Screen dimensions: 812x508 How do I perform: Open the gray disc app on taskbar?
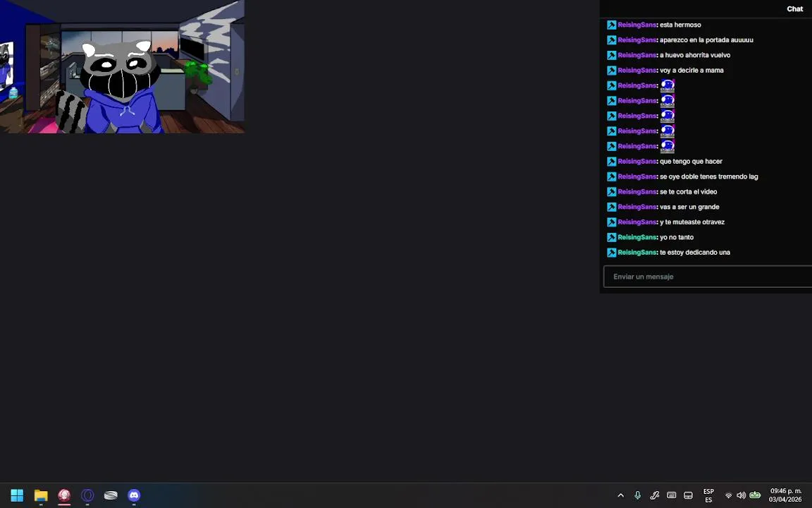(x=111, y=495)
